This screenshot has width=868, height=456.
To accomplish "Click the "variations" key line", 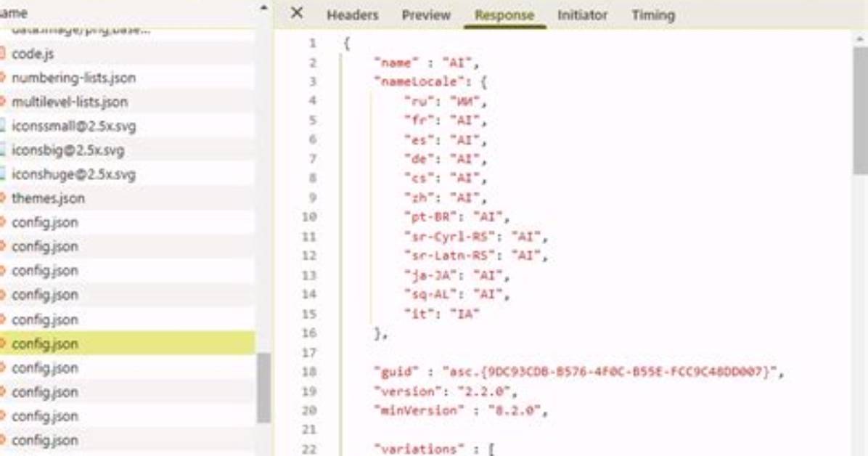I will [435, 449].
